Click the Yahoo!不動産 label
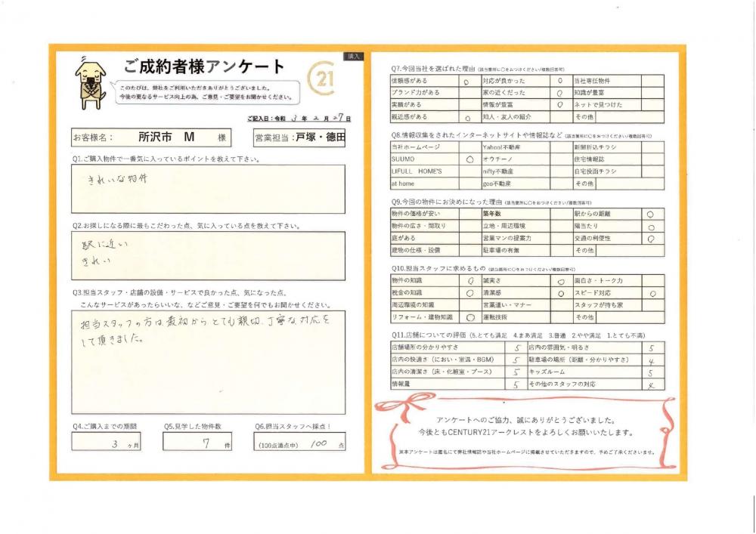The width and height of the screenshot is (756, 534). pos(502,147)
